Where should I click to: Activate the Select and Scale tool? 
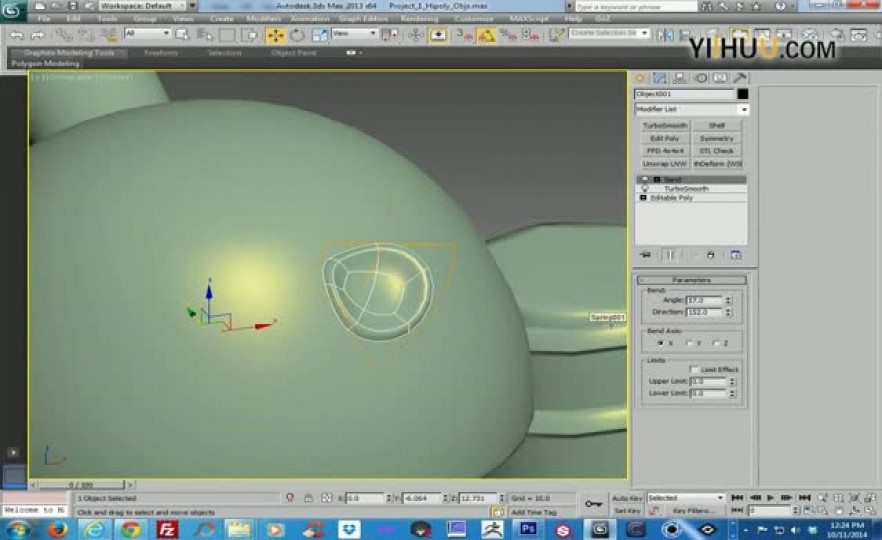point(320,35)
